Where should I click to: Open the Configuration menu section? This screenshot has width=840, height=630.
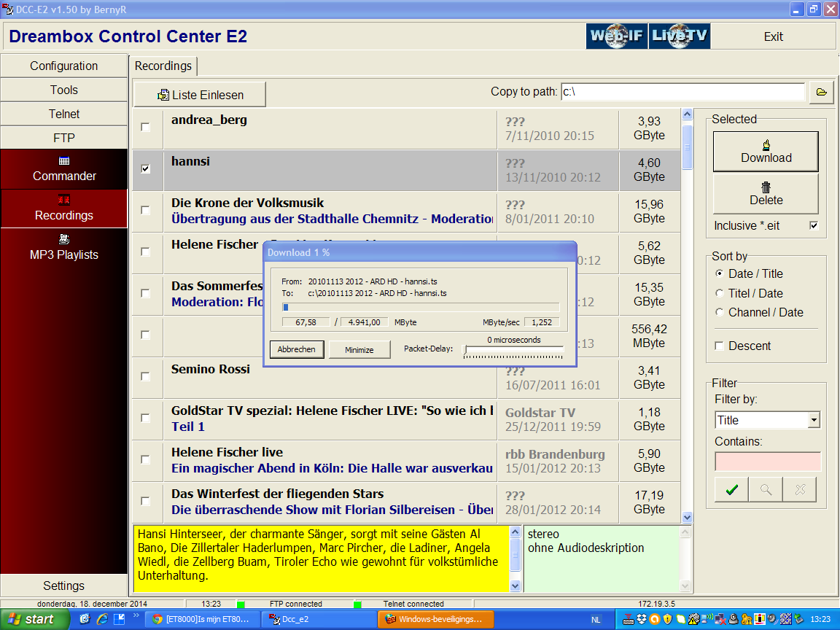pyautogui.click(x=64, y=66)
